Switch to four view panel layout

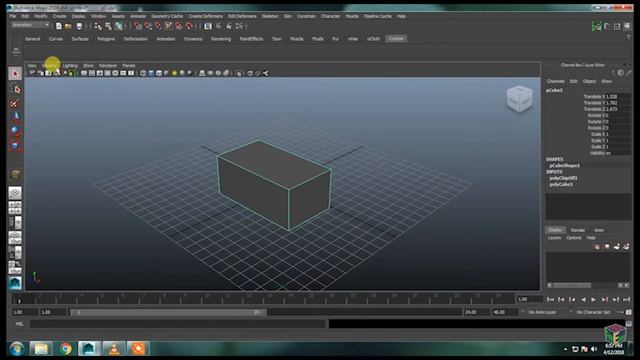pyautogui.click(x=15, y=208)
